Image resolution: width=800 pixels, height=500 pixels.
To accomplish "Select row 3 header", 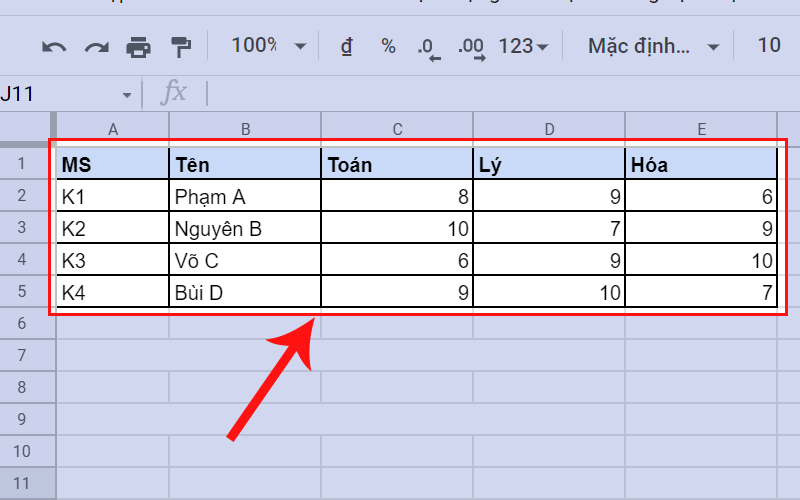I will (x=24, y=229).
